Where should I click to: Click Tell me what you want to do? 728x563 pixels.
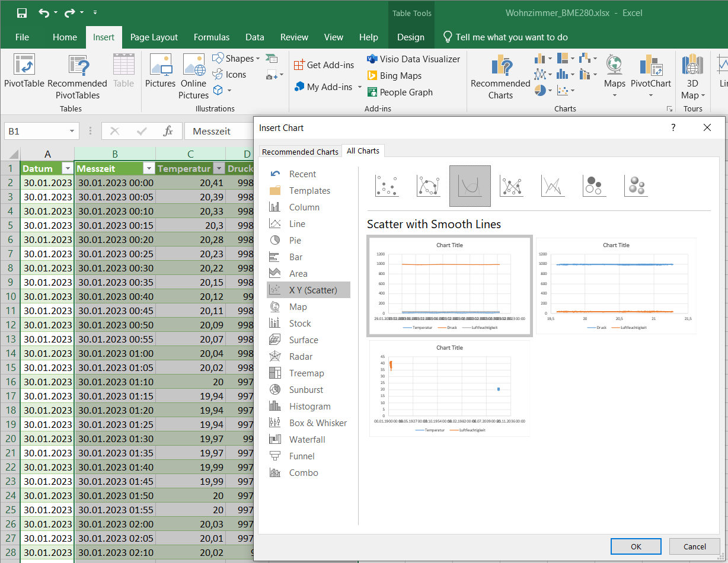[506, 37]
